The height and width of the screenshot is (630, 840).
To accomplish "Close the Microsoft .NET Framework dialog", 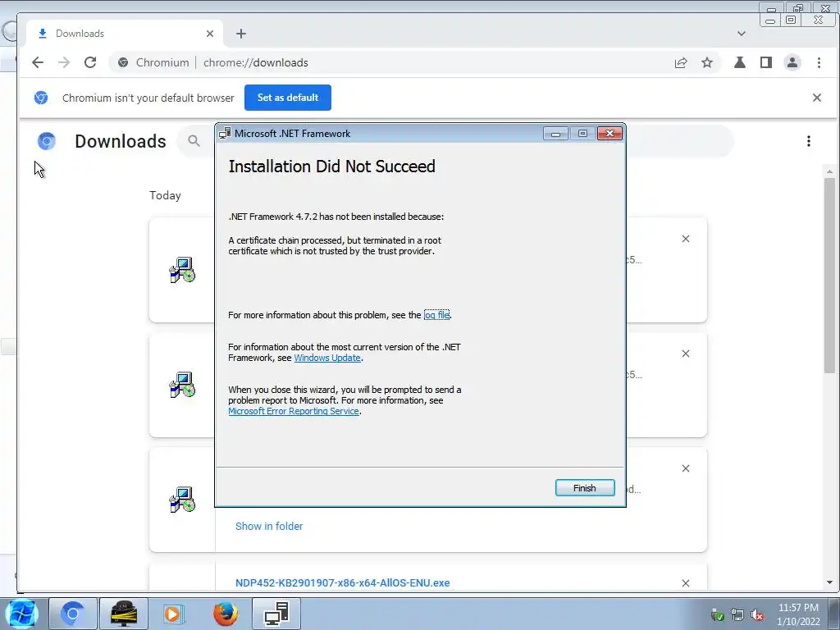I will tap(609, 134).
